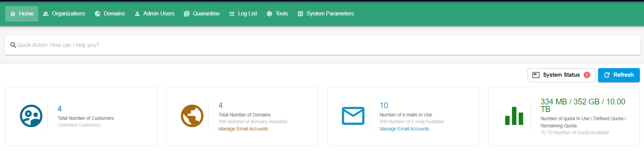Focus the Quick Action search field
The height and width of the screenshot is (151, 644).
click(322, 45)
